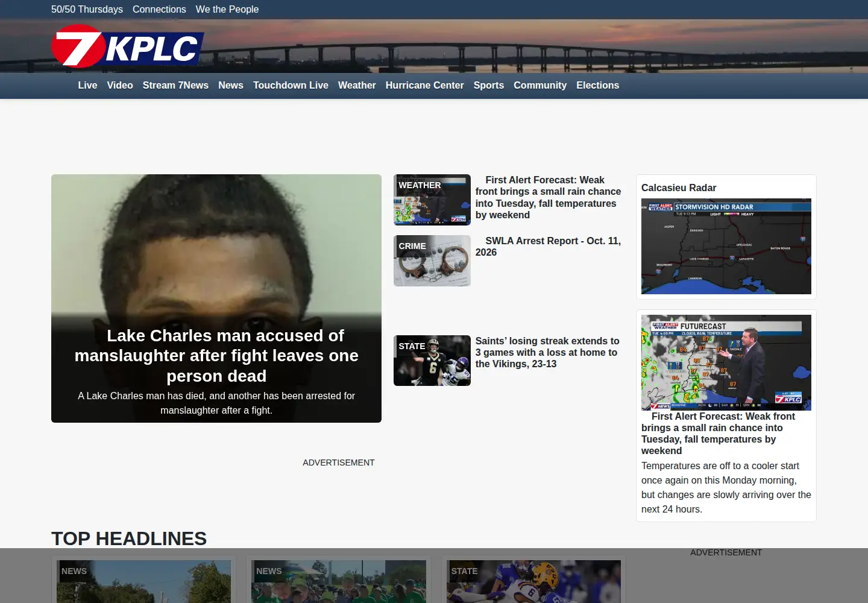The height and width of the screenshot is (603, 868).
Task: Select Video in the navigation bar
Action: pyautogui.click(x=120, y=85)
